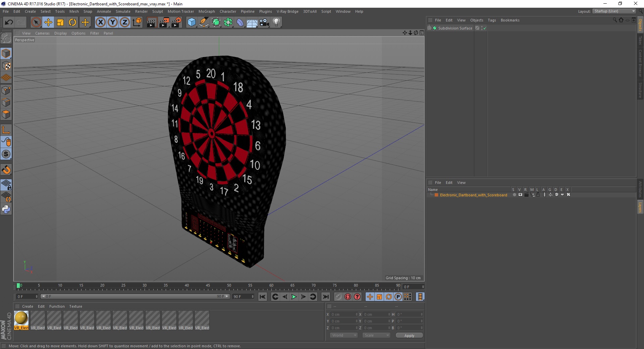This screenshot has width=644, height=349.
Task: Open viewport Cameras menu
Action: (42, 33)
